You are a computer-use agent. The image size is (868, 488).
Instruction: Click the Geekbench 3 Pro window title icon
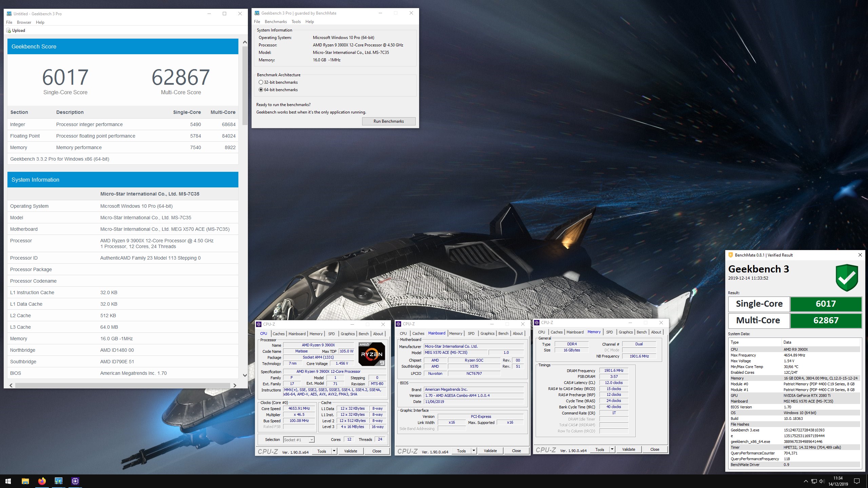click(9, 14)
